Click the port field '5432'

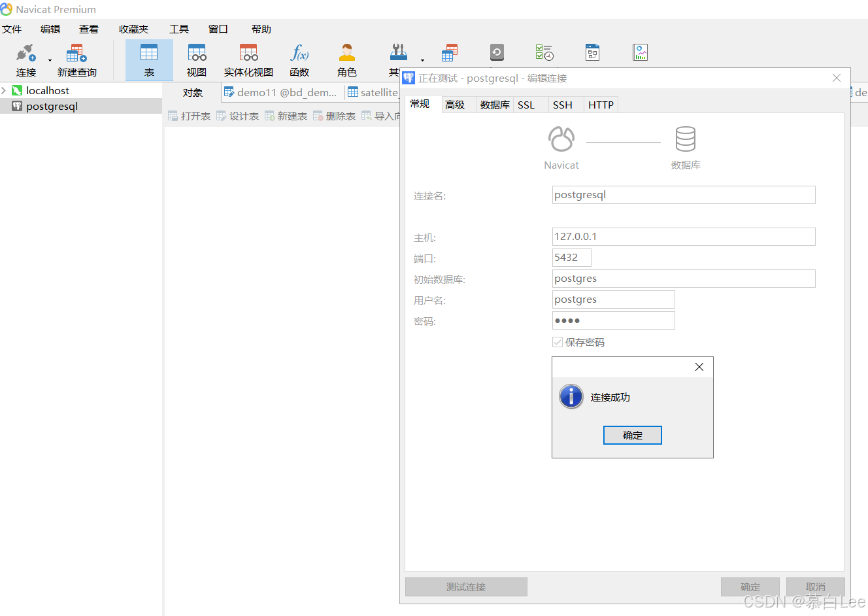tap(572, 258)
